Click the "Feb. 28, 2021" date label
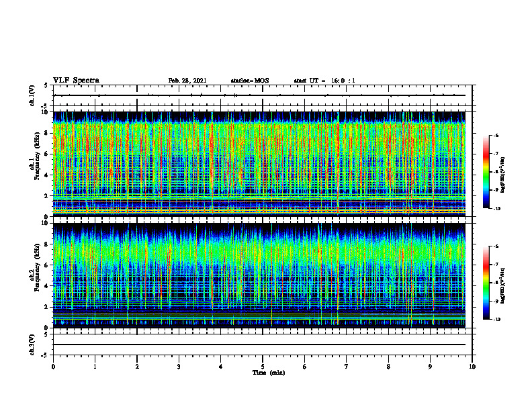The height and width of the screenshot is (411, 532). tap(187, 81)
